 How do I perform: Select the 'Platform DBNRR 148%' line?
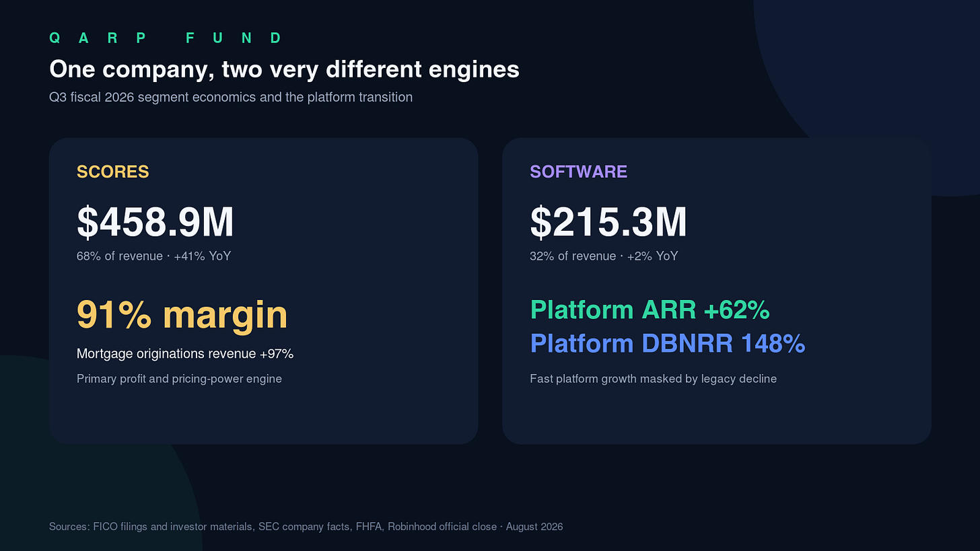pos(668,344)
